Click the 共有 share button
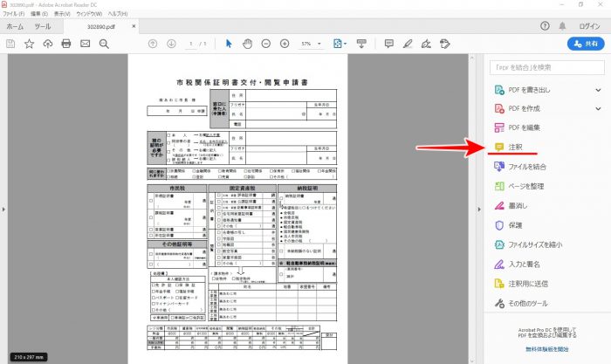 [586, 44]
